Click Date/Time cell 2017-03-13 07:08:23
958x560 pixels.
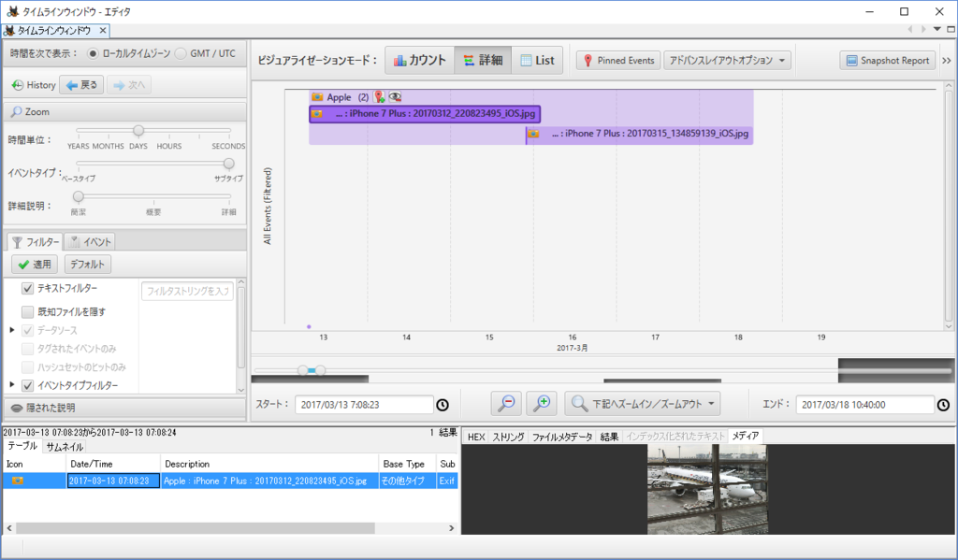(x=113, y=481)
